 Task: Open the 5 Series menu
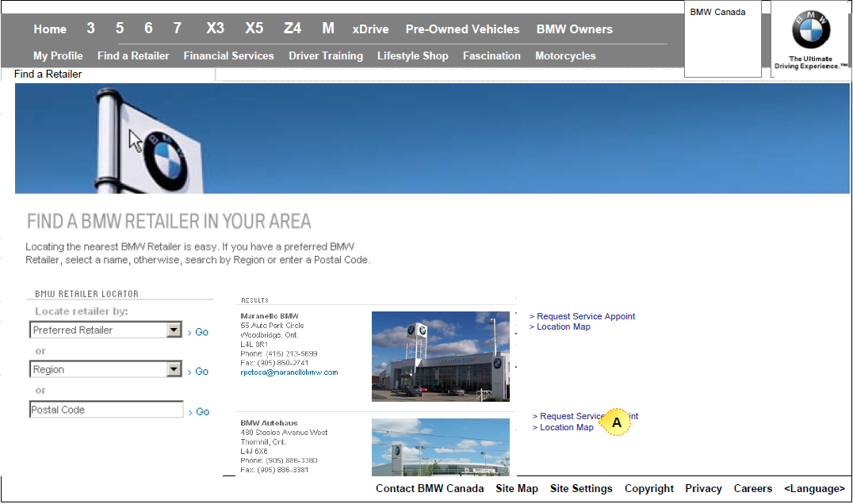coord(120,29)
